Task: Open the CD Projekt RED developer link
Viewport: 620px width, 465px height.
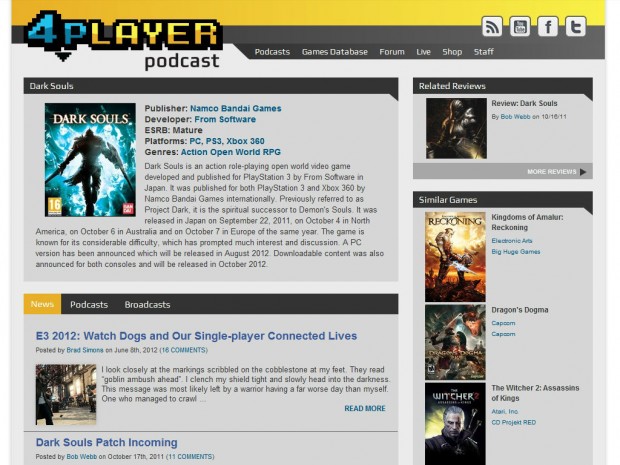Action: click(514, 423)
